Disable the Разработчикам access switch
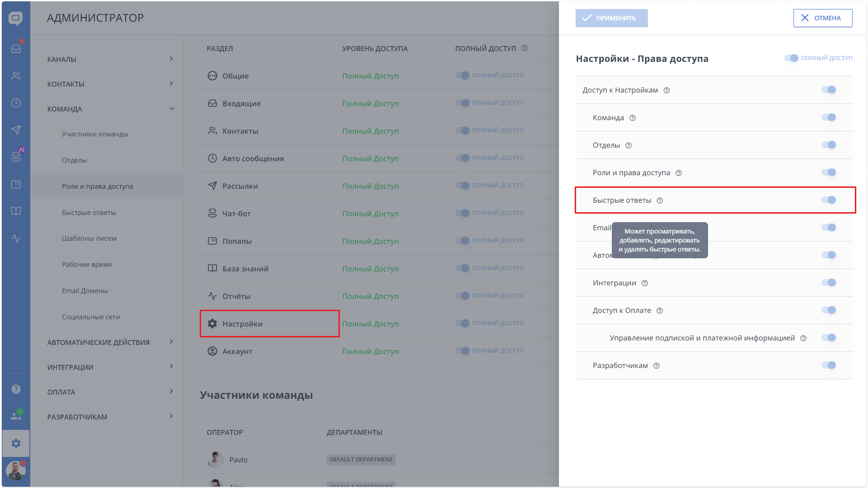Viewport: 868px width, 489px height. click(x=829, y=365)
